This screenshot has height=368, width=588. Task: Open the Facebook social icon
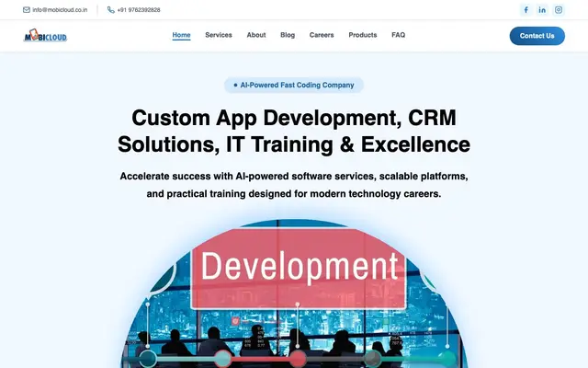[x=526, y=10]
